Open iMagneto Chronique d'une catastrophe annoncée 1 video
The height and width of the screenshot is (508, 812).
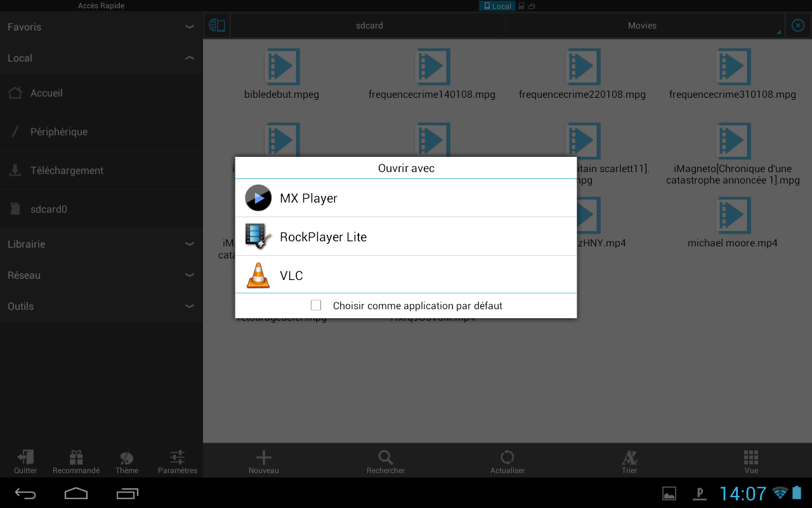coord(733,155)
